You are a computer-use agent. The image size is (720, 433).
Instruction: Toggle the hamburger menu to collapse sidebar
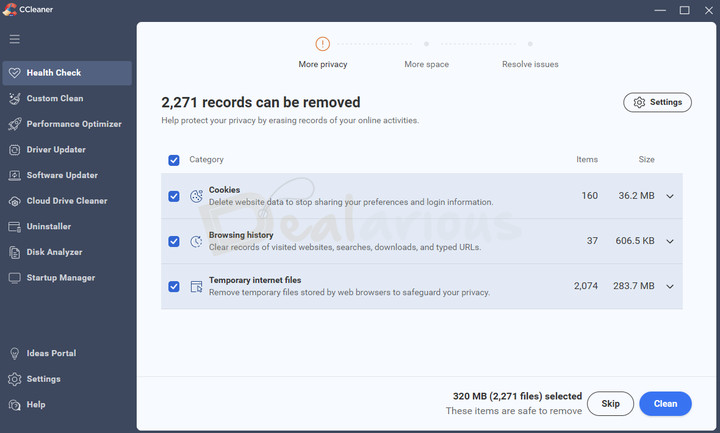(x=14, y=39)
